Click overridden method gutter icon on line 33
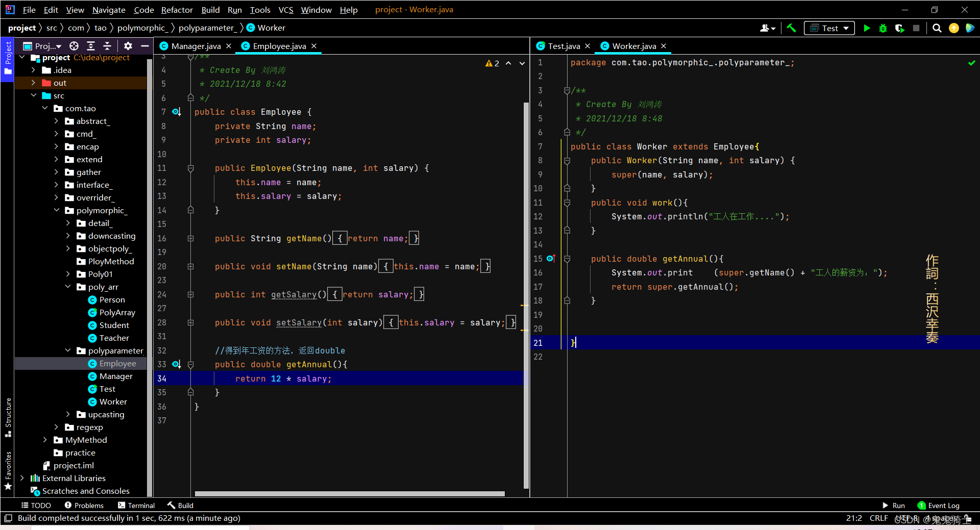The width and height of the screenshot is (980, 530). coord(176,364)
